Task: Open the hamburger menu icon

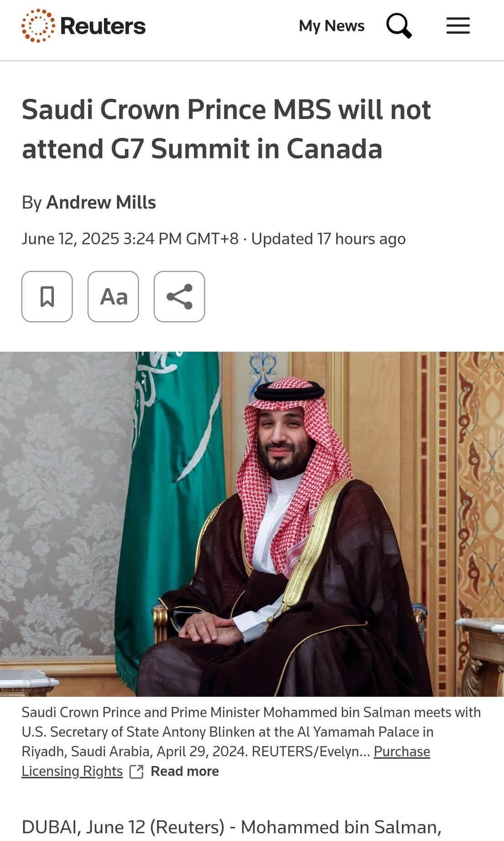Action: (458, 26)
